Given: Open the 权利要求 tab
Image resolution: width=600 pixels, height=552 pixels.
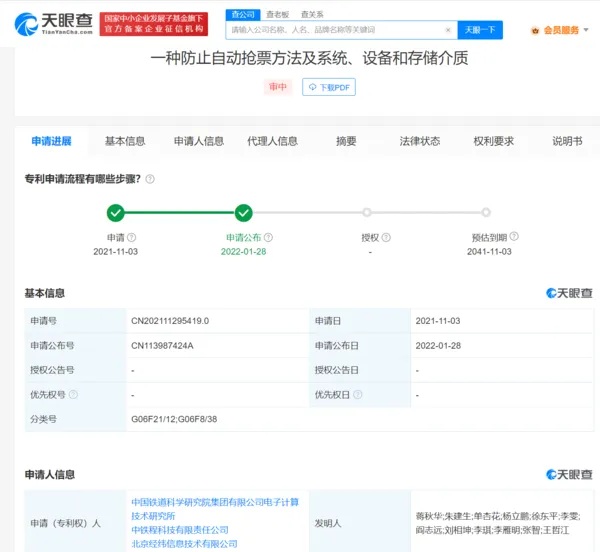Looking at the screenshot, I should (x=493, y=141).
